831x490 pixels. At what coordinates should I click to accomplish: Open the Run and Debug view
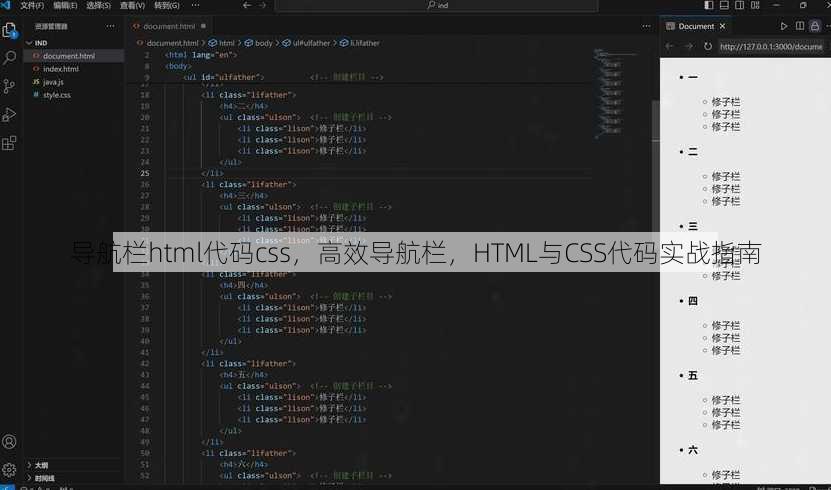[10, 115]
